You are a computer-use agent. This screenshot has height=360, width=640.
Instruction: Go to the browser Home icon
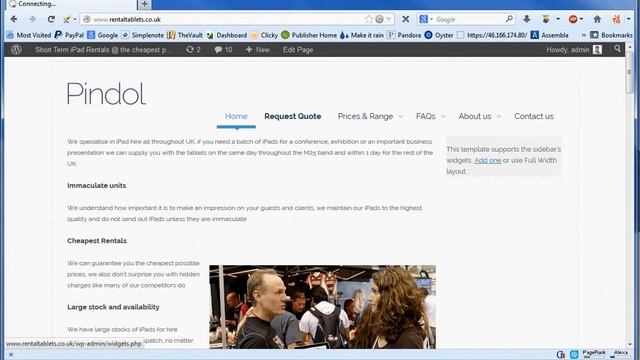click(597, 19)
